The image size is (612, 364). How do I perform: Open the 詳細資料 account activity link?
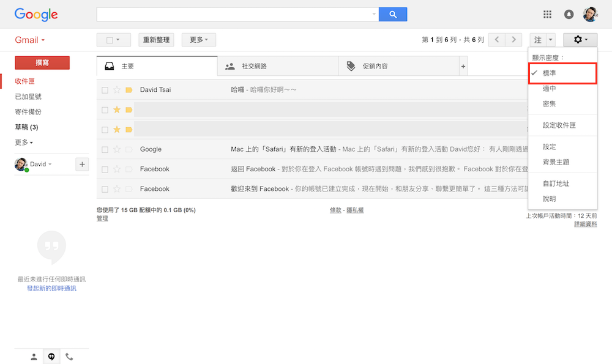[585, 225]
